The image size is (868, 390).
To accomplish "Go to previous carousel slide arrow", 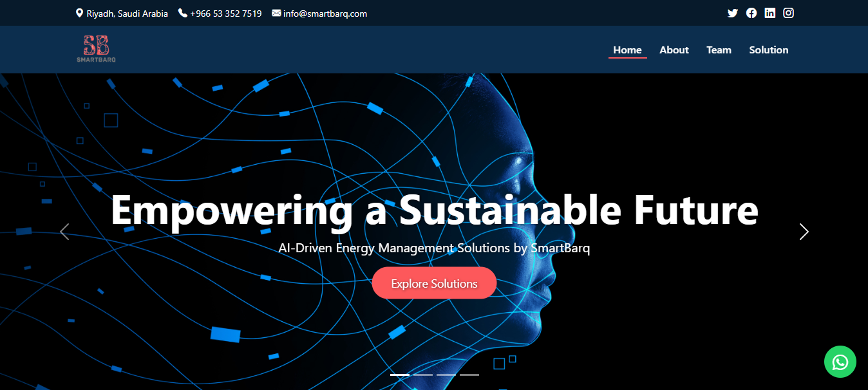I will pyautogui.click(x=64, y=232).
